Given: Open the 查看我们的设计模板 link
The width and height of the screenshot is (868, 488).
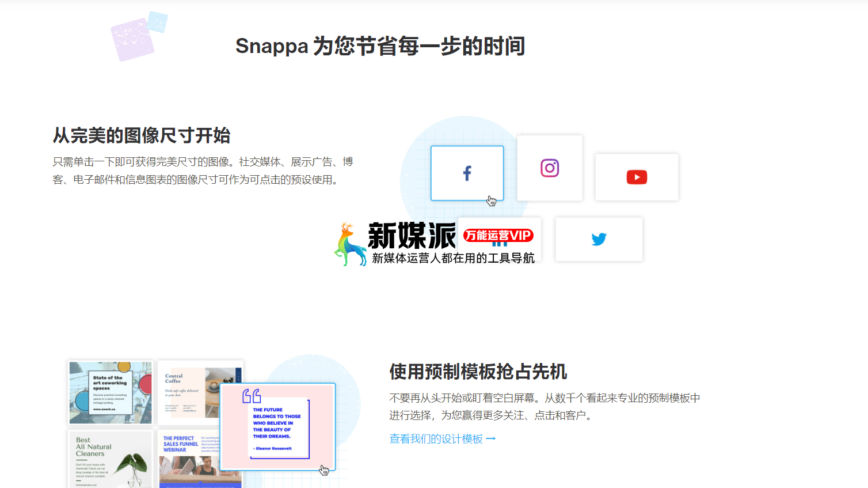Looking at the screenshot, I should pyautogui.click(x=442, y=439).
